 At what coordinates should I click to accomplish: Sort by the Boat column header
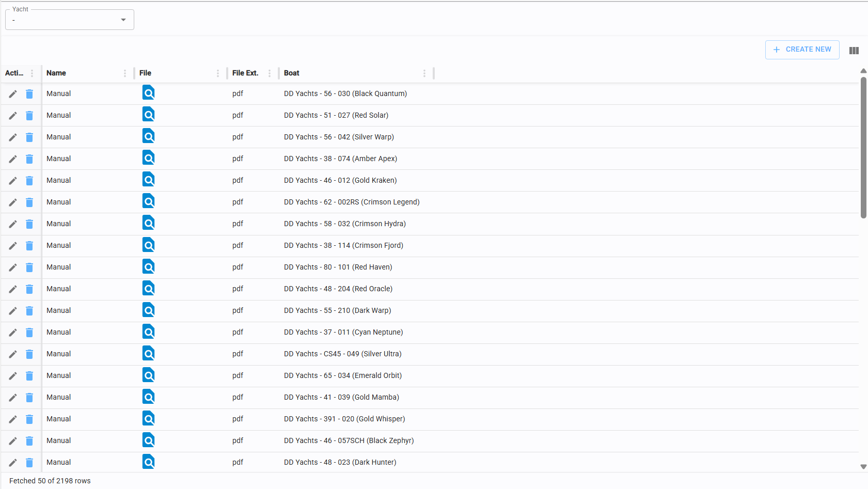tap(292, 73)
